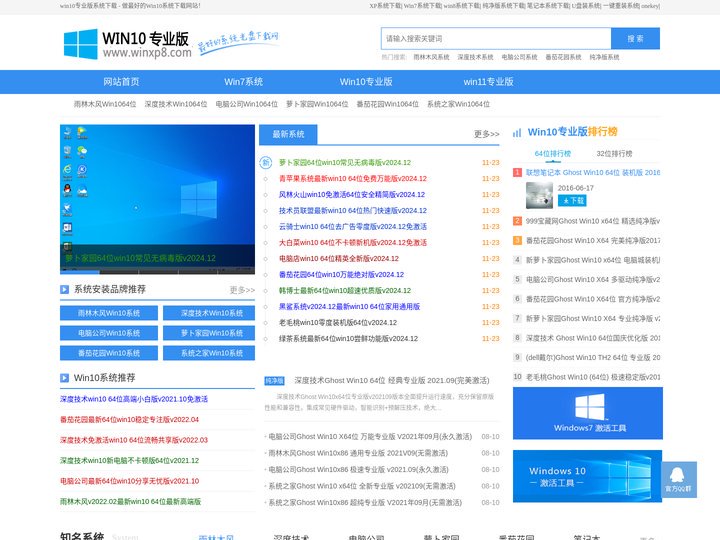Open 大白菜win10 64位不卡顿新机版v2024.12免激活
The height and width of the screenshot is (540, 720).
tap(353, 242)
